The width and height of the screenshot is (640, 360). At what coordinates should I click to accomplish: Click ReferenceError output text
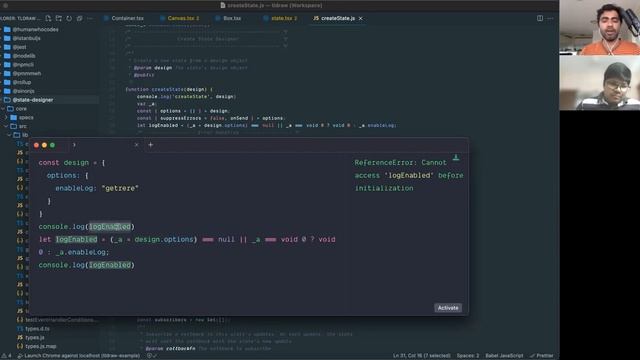pos(409,175)
